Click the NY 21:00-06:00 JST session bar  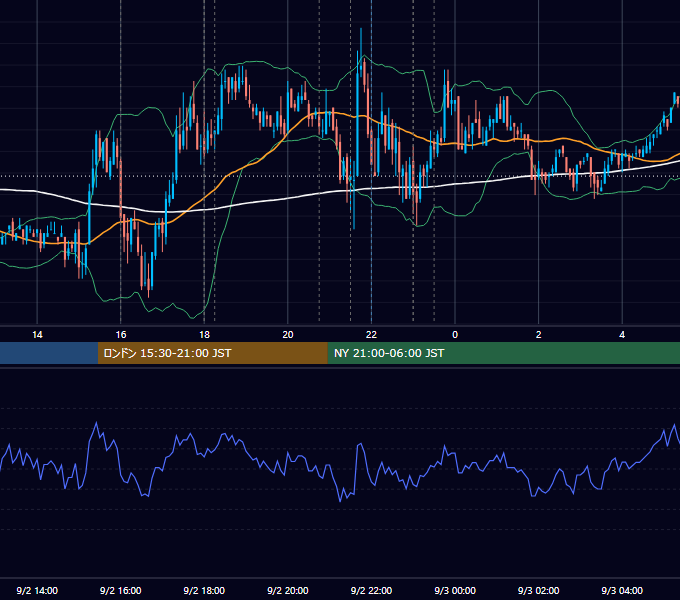(503, 353)
